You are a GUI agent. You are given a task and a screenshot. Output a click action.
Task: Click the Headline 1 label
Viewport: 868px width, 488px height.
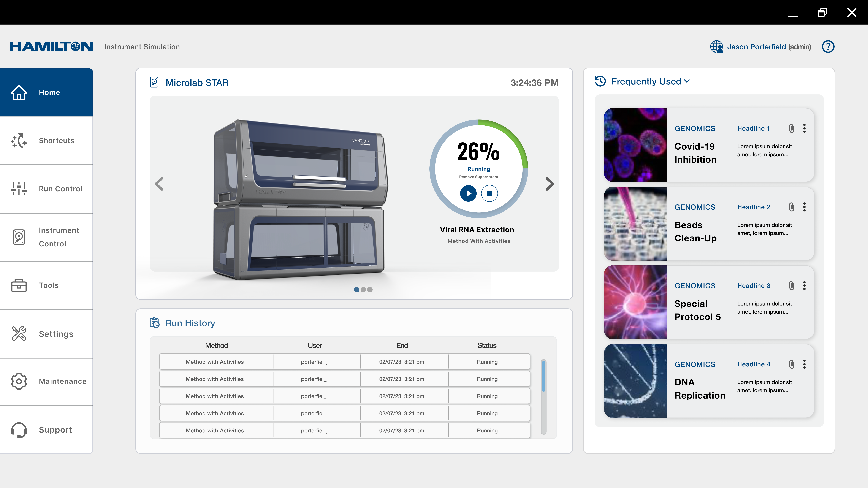point(753,128)
